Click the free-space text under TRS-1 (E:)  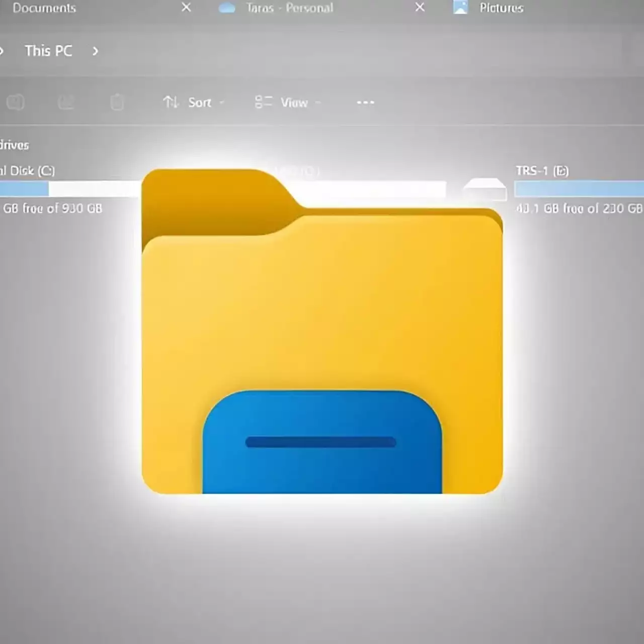(579, 208)
